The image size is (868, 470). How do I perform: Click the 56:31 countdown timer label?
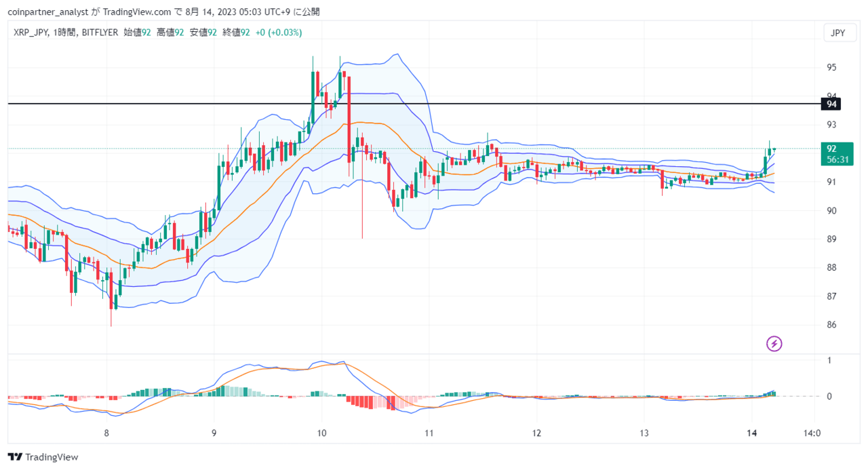coord(837,160)
